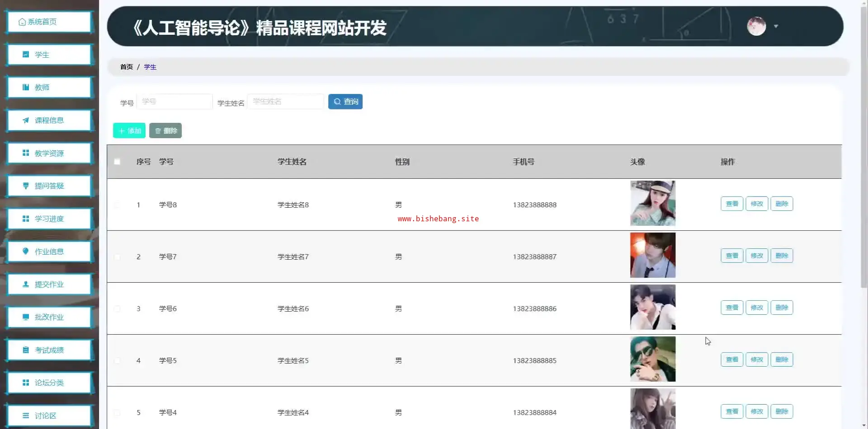Click the avatar thumbnail for 学生姓名8
Viewport: 868px width, 429px height.
(653, 203)
